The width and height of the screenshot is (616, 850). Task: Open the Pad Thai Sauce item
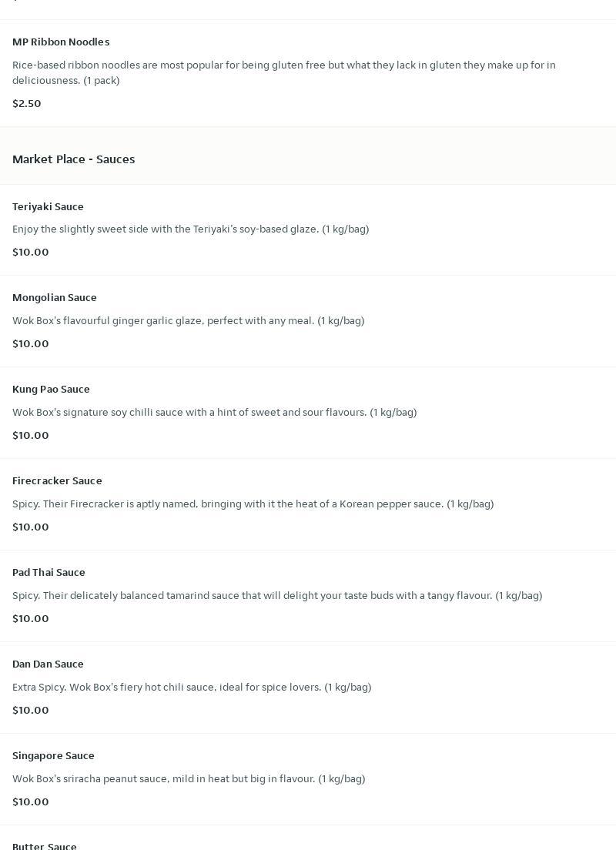point(49,572)
